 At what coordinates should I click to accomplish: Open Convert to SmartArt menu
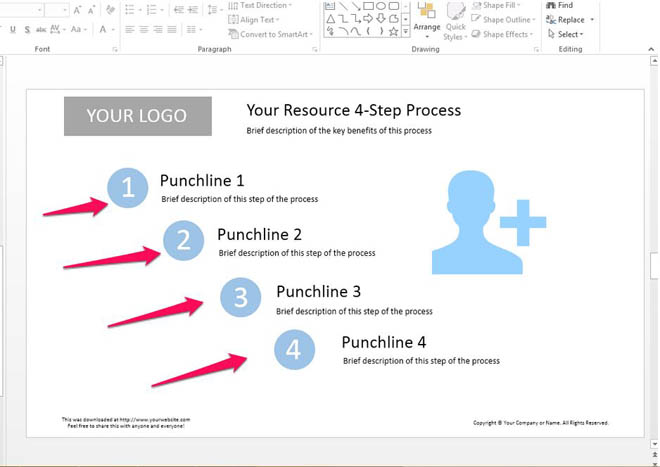[x=270, y=34]
